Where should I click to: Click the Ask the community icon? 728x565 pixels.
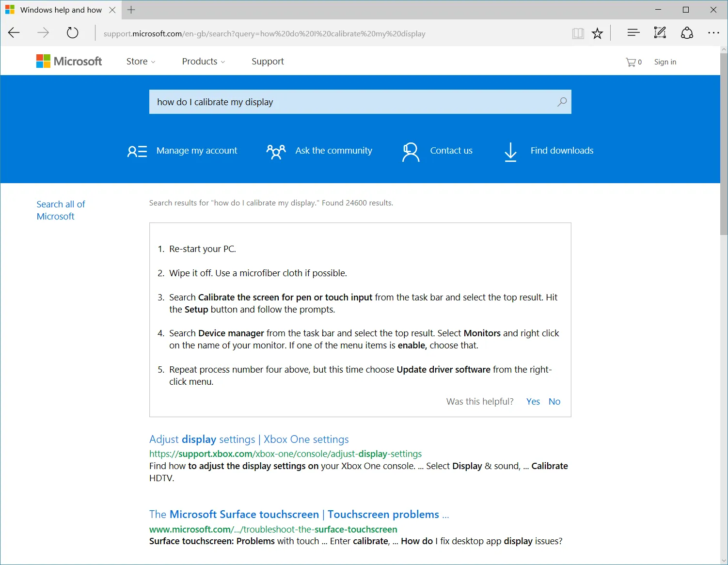pyautogui.click(x=275, y=151)
